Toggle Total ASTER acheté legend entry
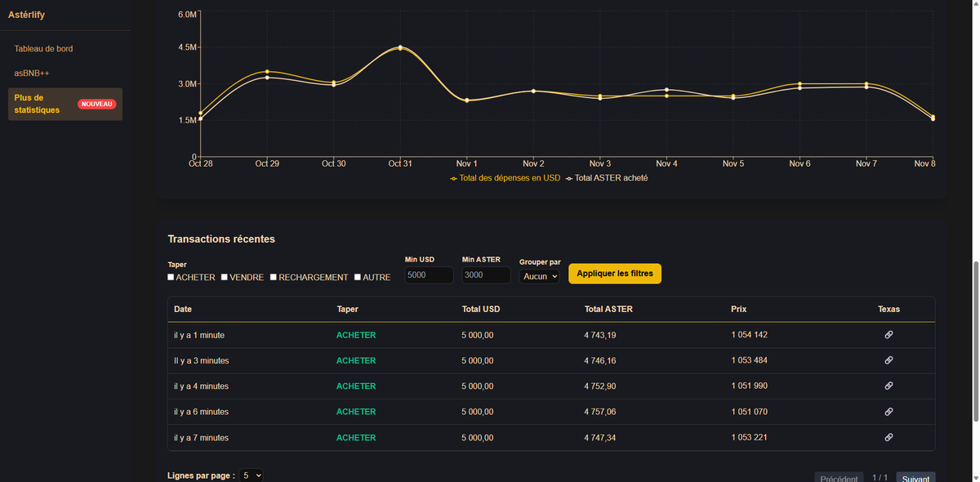The height and width of the screenshot is (482, 980). coord(606,178)
